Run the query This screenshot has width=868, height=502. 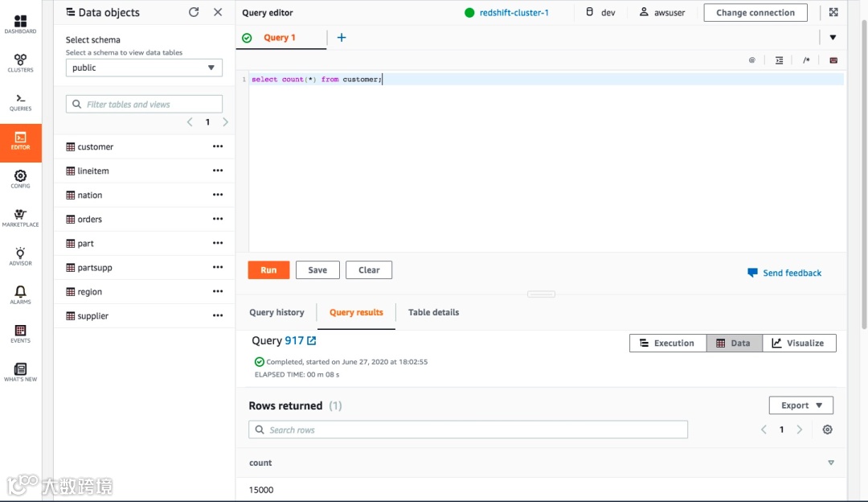pos(268,270)
